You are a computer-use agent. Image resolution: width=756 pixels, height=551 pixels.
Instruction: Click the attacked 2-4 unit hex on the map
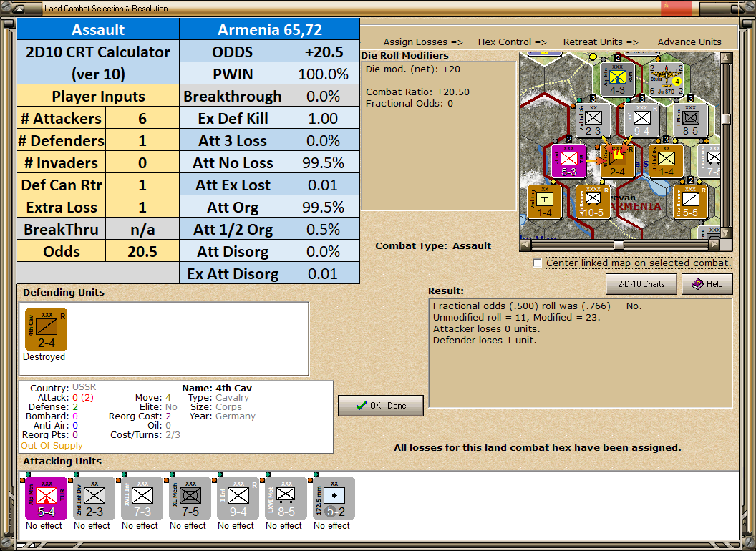click(618, 160)
